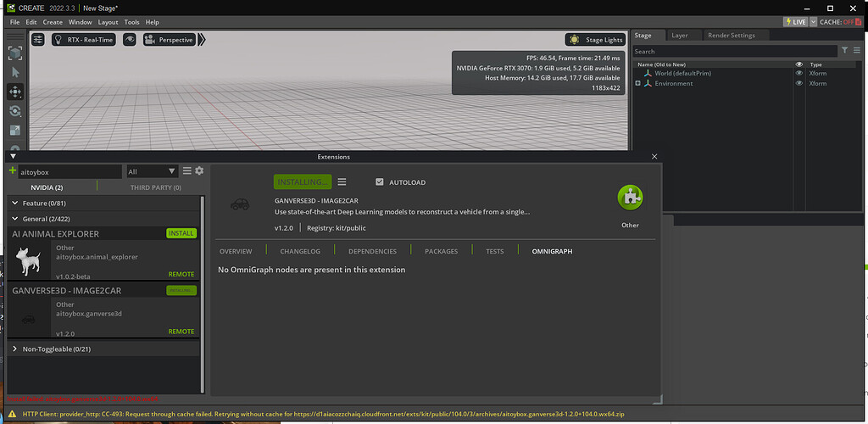Open the DEPENDENCIES tab
Screen dimensions: 868x424
(373, 251)
